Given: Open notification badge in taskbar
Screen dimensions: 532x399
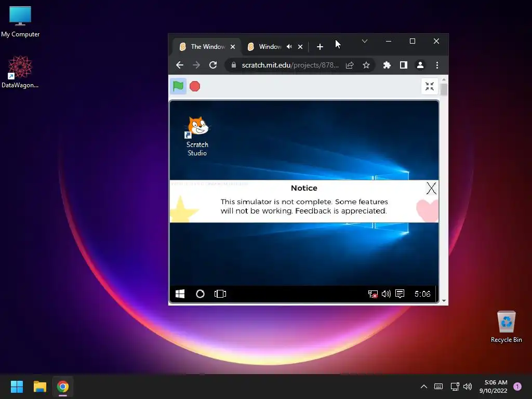Looking at the screenshot, I should 517,387.
